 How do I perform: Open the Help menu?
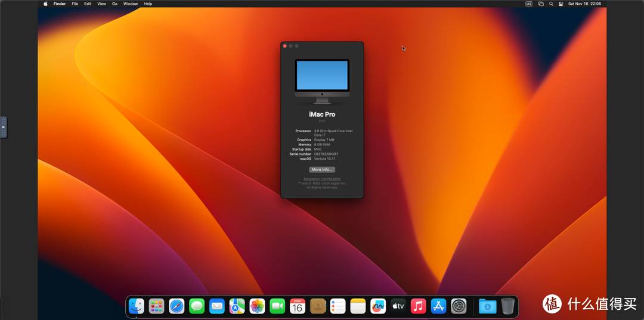(148, 4)
